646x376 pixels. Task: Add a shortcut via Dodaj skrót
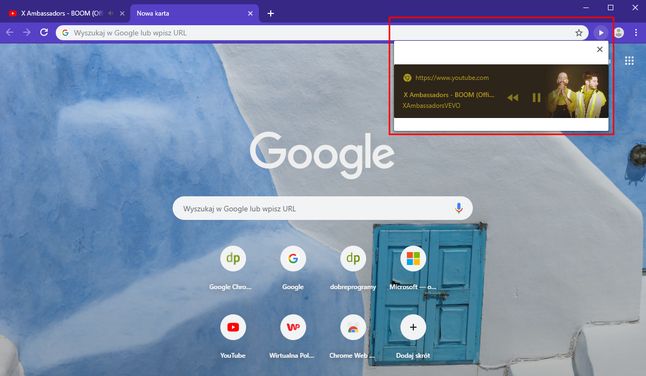pos(413,337)
